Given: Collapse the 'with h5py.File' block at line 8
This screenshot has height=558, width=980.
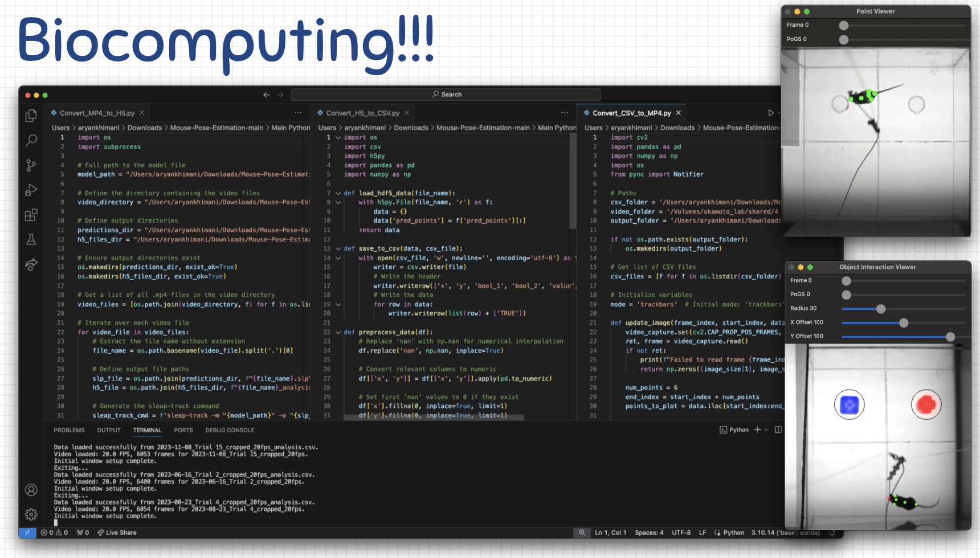Looking at the screenshot, I should [x=338, y=202].
